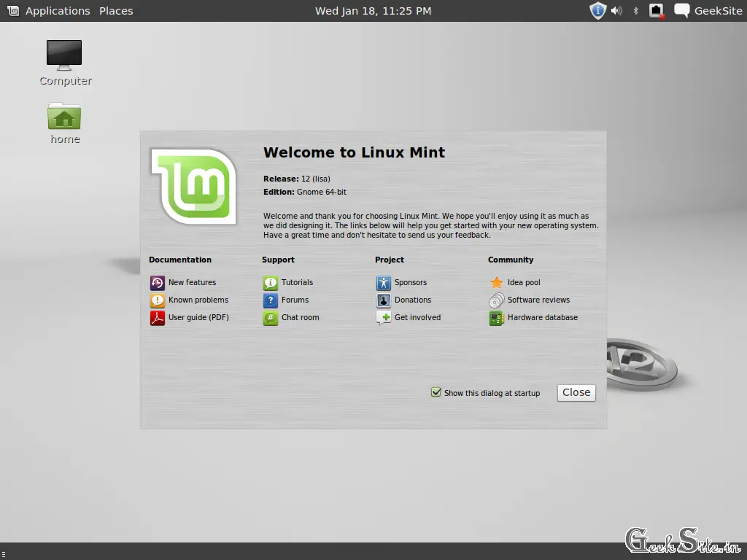
Task: Open the Software reviews link
Action: pos(538,300)
